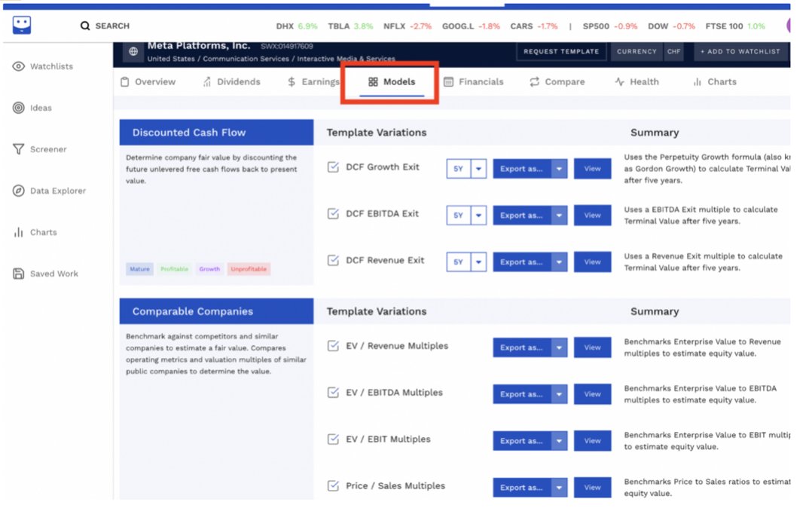View the DCF Growth Exit model
The height and width of the screenshot is (511, 812).
click(x=592, y=168)
